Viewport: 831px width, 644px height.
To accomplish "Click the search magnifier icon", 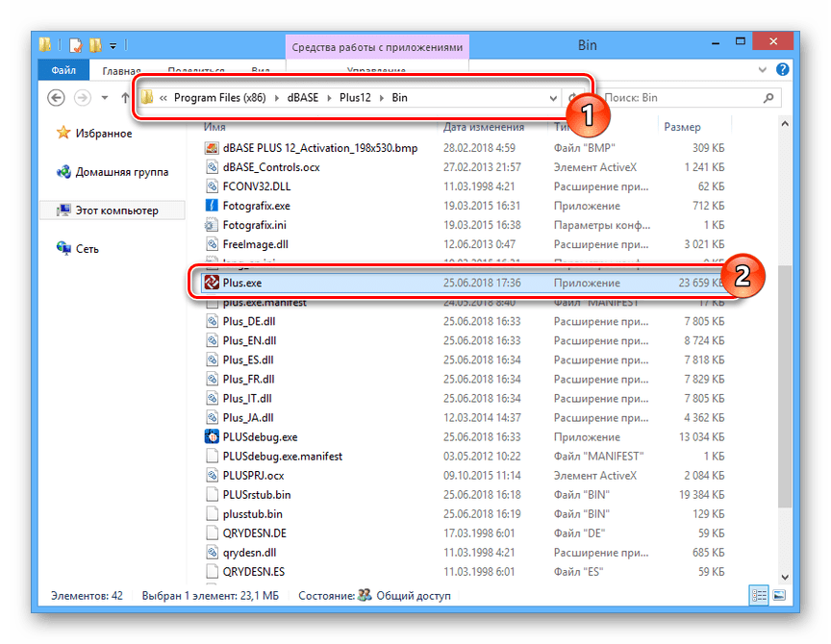I will point(768,98).
